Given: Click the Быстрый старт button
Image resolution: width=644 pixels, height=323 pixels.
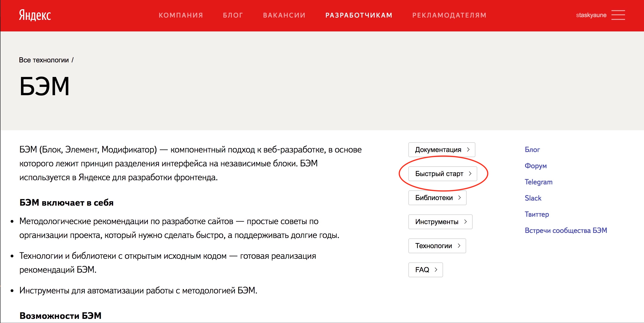Looking at the screenshot, I should [x=443, y=174].
